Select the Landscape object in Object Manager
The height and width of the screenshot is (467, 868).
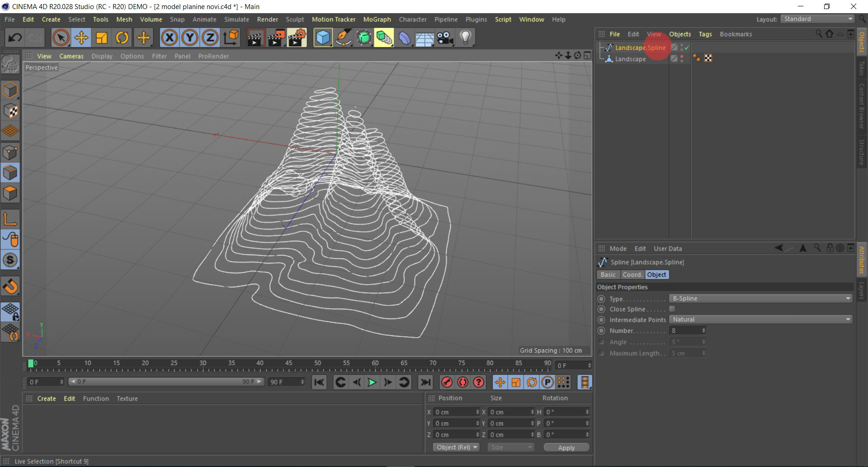click(630, 59)
